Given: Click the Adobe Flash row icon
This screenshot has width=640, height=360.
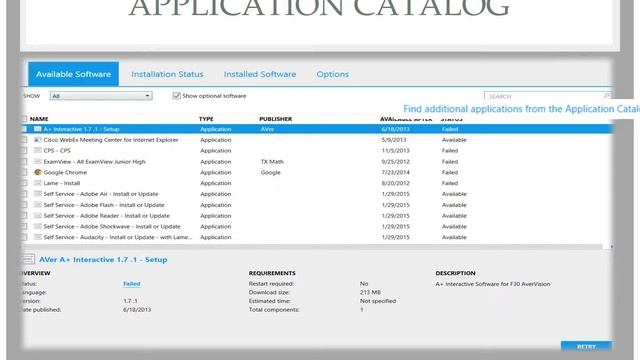Looking at the screenshot, I should coord(38,205).
